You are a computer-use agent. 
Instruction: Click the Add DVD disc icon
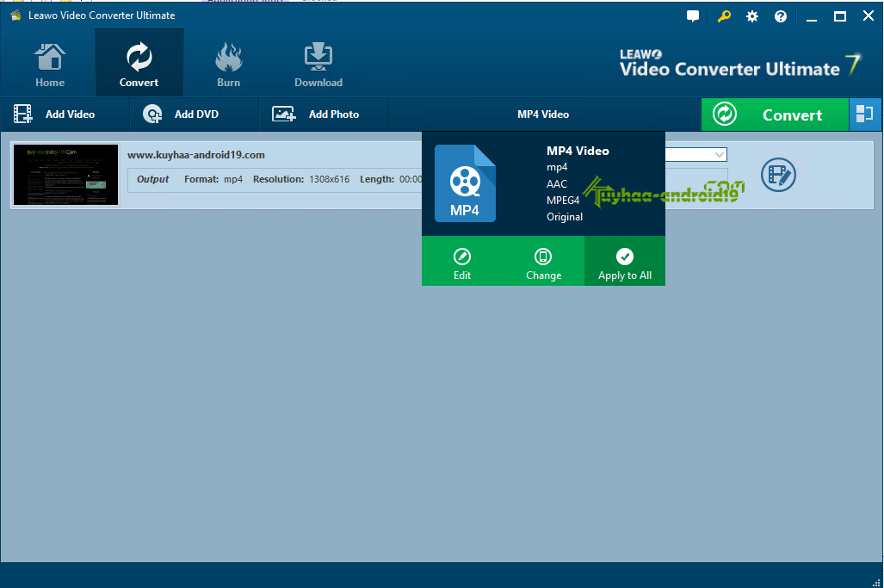[x=152, y=114]
